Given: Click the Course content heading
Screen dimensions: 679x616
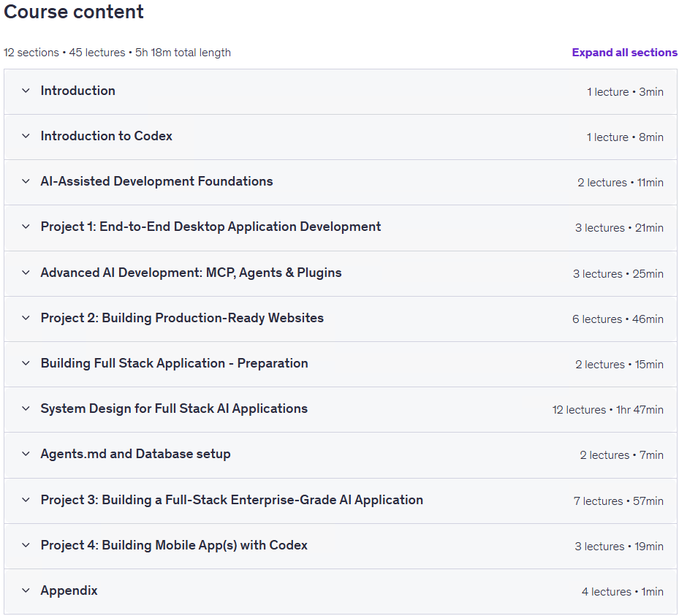Looking at the screenshot, I should [x=74, y=12].
